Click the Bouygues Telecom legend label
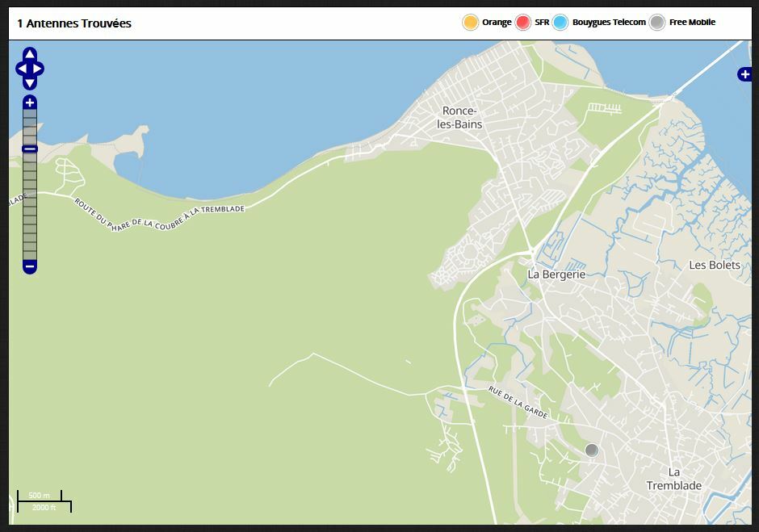759x532 pixels. tap(609, 23)
